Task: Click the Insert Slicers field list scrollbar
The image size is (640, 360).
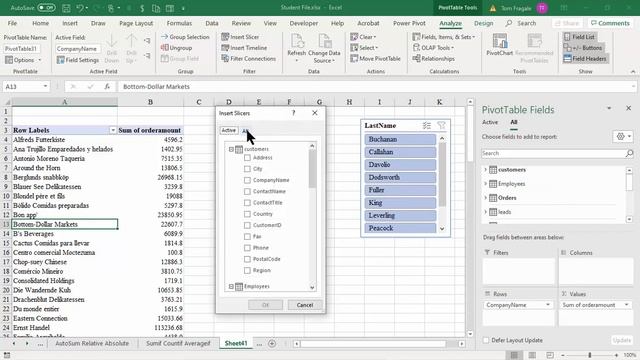Action: pos(312,169)
